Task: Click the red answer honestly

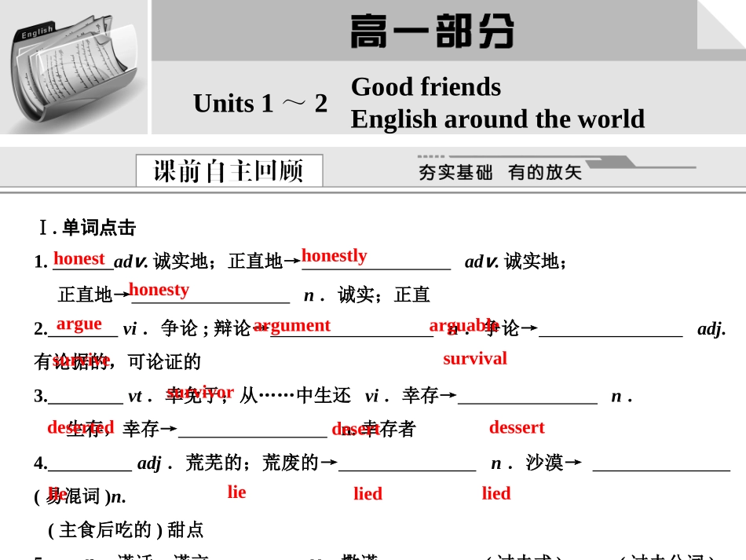Action: [x=334, y=255]
